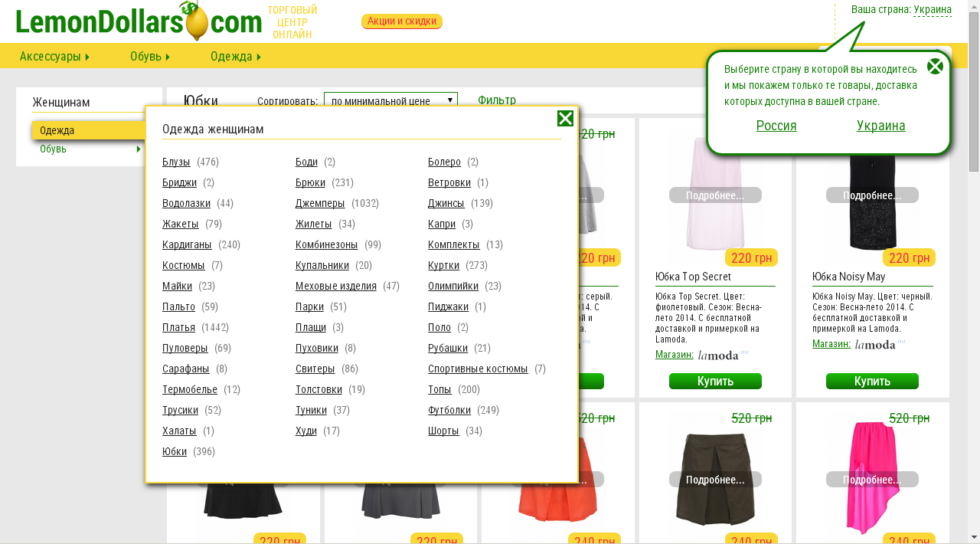Open the Майки category
Image resolution: width=980 pixels, height=544 pixels.
[177, 286]
